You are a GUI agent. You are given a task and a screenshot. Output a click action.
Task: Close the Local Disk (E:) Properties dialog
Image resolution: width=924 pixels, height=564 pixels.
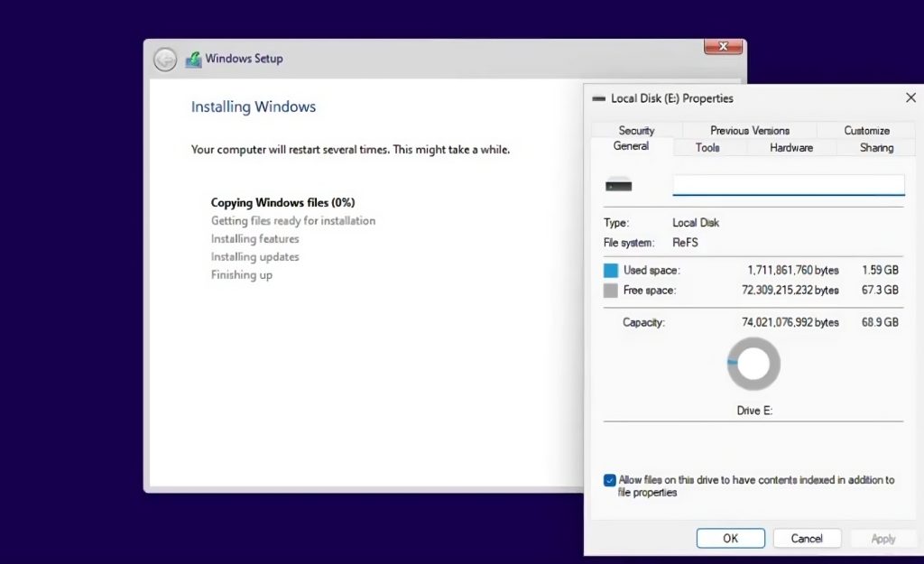(x=911, y=97)
